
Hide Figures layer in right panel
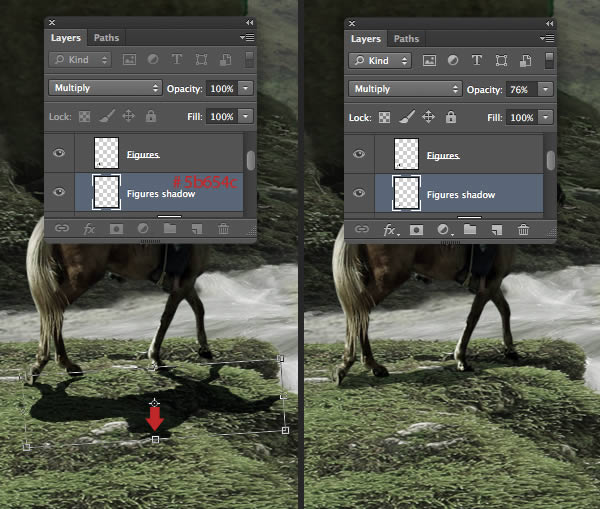coord(359,154)
